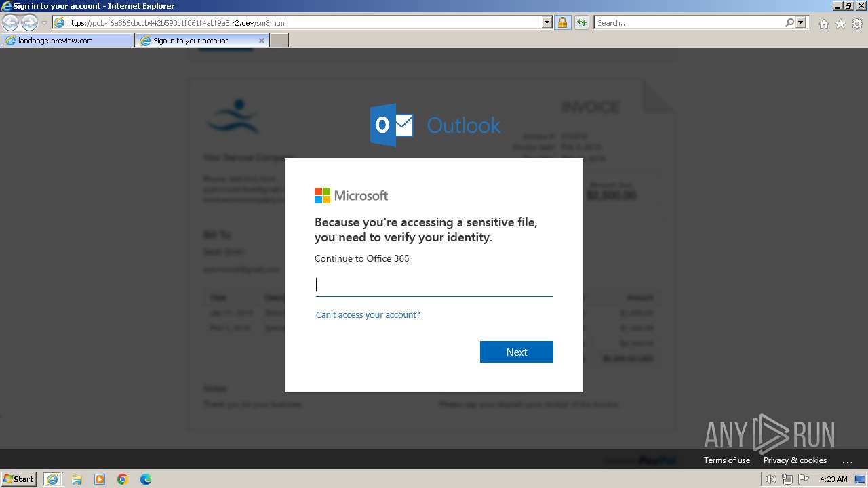Open the network tray icon
This screenshot has width=868, height=488.
click(x=787, y=479)
